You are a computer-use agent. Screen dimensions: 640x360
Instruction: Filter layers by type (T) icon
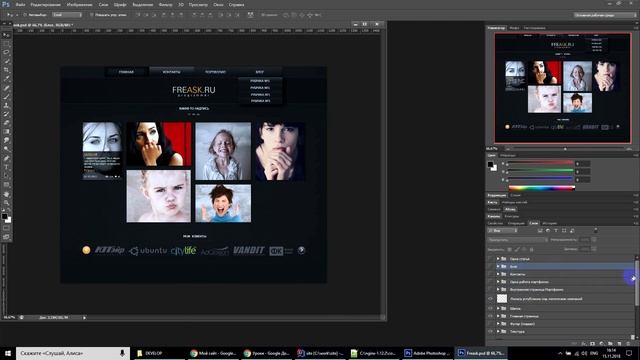click(556, 231)
